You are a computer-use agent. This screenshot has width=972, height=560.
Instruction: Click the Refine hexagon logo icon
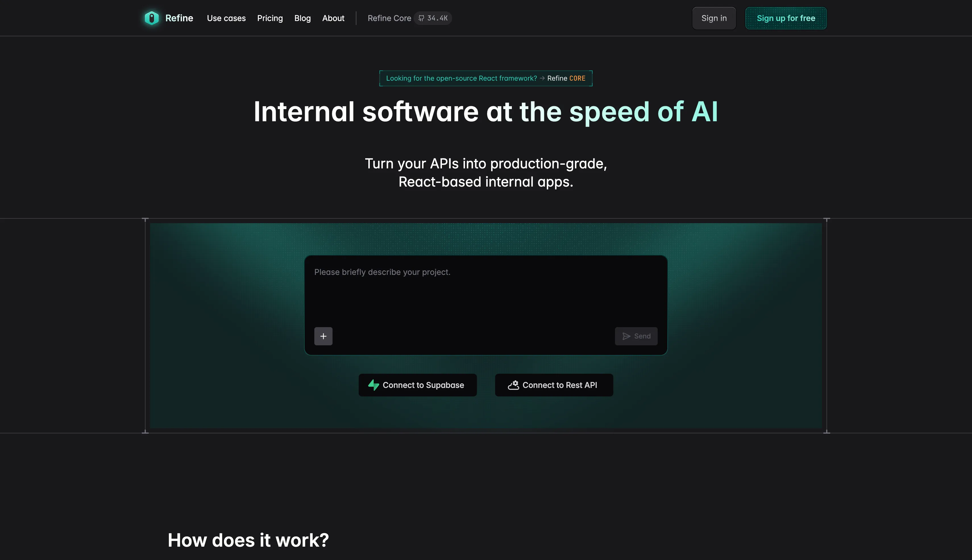click(151, 18)
